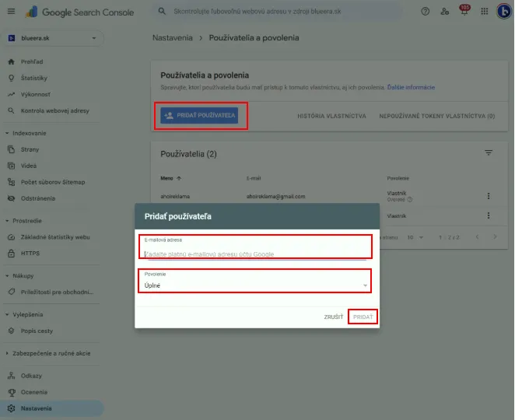This screenshot has width=515, height=420.
Task: Open the manage users icon in header
Action: [445, 12]
